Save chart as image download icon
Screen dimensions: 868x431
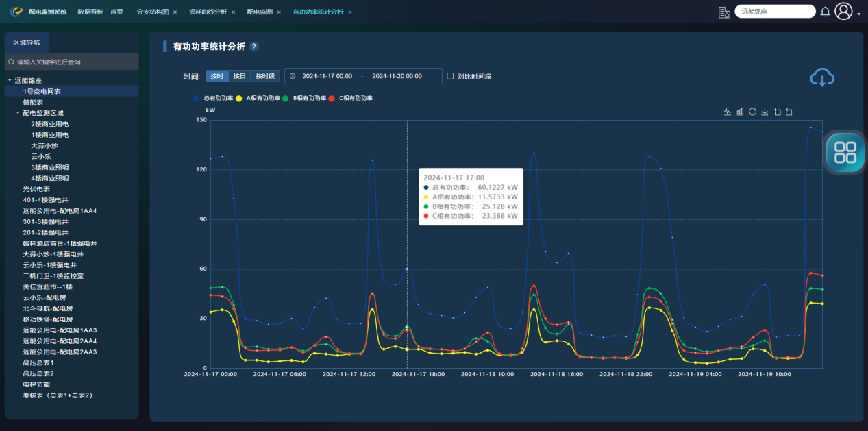pyautogui.click(x=765, y=112)
